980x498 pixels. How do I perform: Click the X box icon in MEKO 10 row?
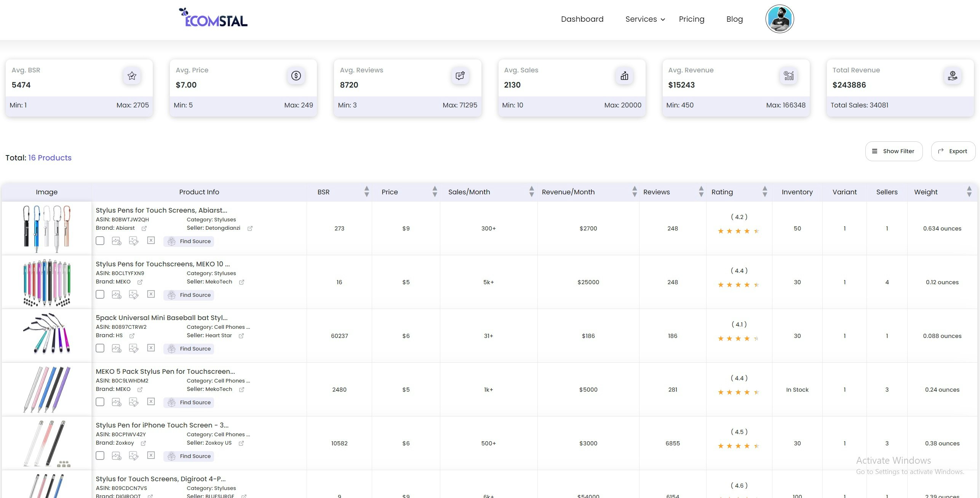pos(151,294)
